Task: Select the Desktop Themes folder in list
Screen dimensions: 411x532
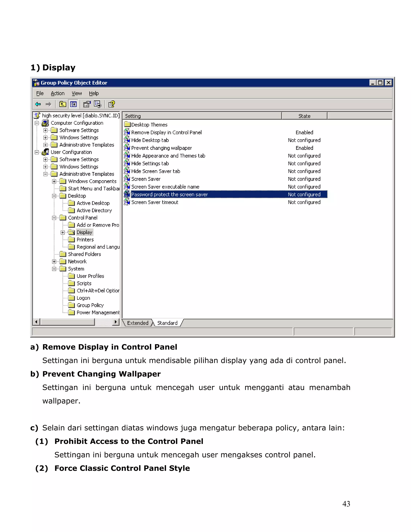Action: pos(149,125)
